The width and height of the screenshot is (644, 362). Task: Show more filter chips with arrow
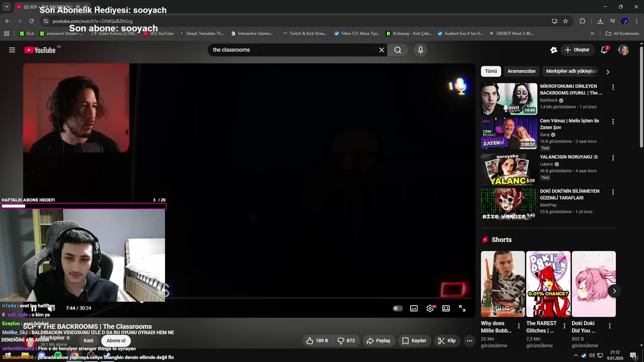[x=608, y=72]
